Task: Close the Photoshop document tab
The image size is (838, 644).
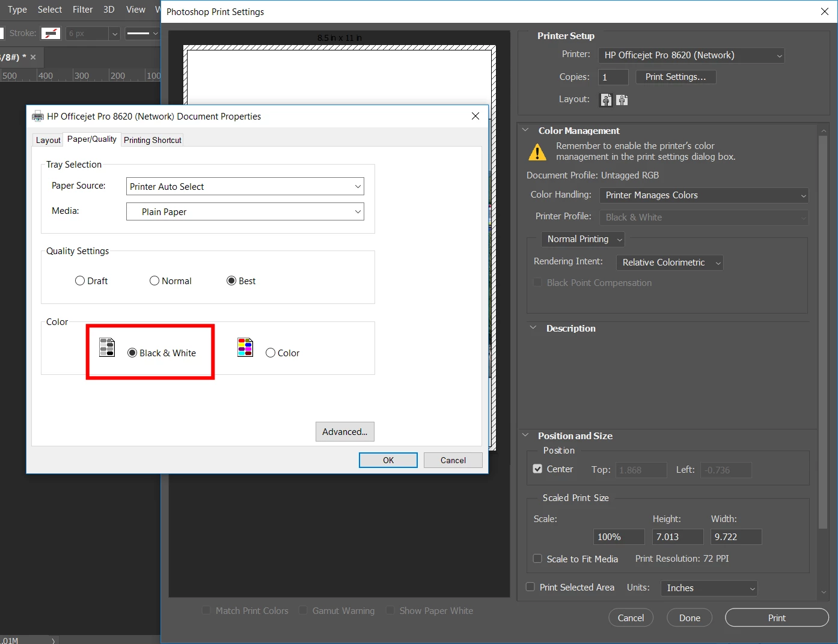Action: point(33,57)
